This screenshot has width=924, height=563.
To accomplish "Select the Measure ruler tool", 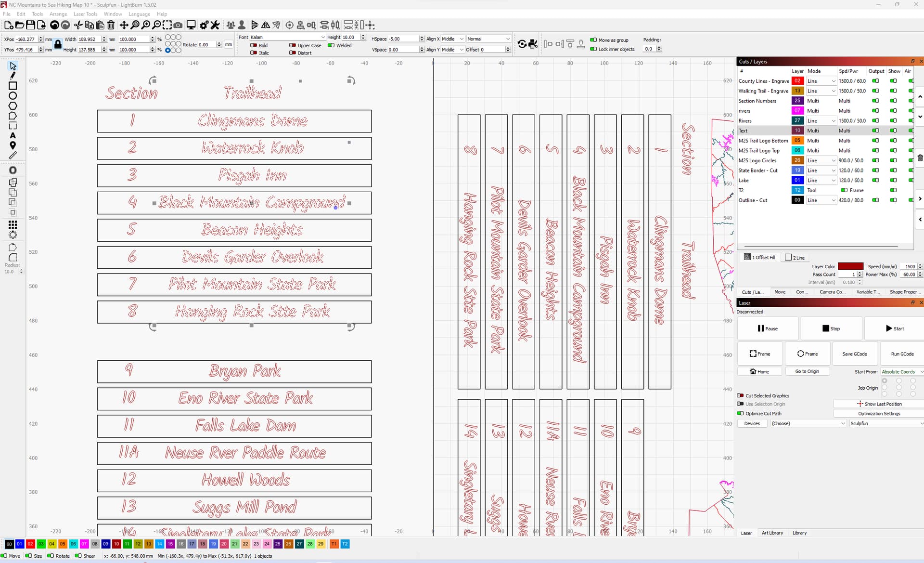I will [13, 156].
